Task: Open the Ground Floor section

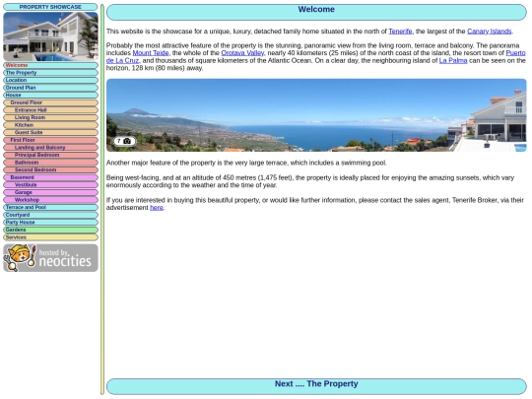Action: tap(50, 102)
